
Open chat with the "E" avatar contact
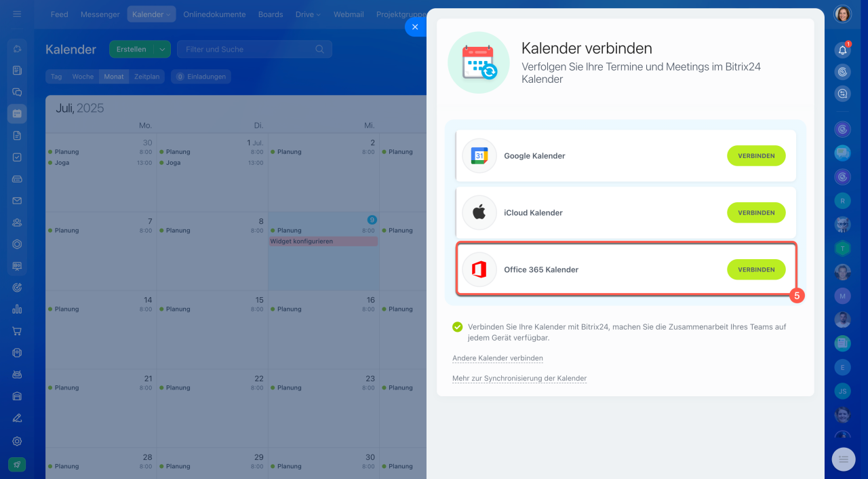tap(843, 367)
